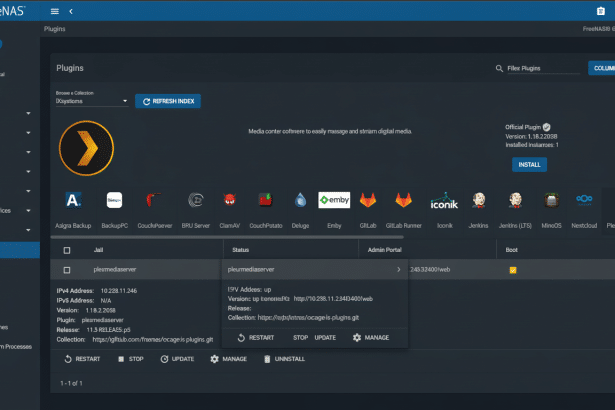Click the plugin carousel horizontal scrollbar
The image size is (615, 410).
[x=227, y=237]
